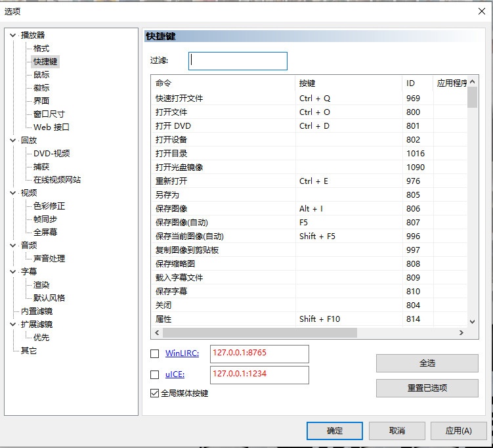Open the WinLIRC hyperlink
This screenshot has height=448, width=493.
click(x=182, y=353)
